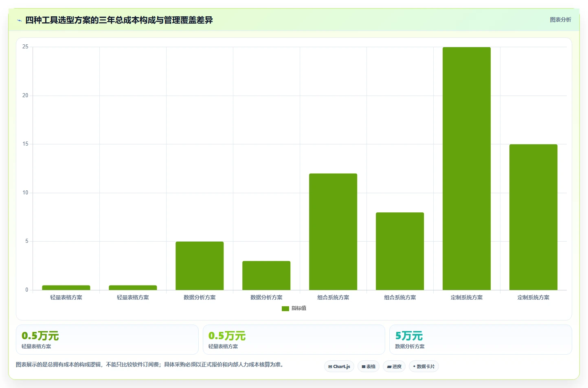Click the footer note starting 图表展示的是总拥有成本
This screenshot has width=588, height=388.
coord(150,364)
